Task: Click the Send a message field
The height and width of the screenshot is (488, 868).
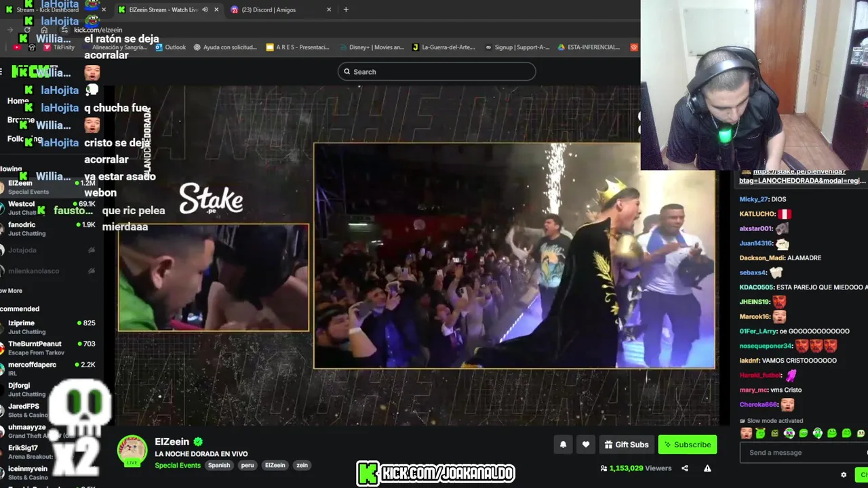Action: (803, 453)
